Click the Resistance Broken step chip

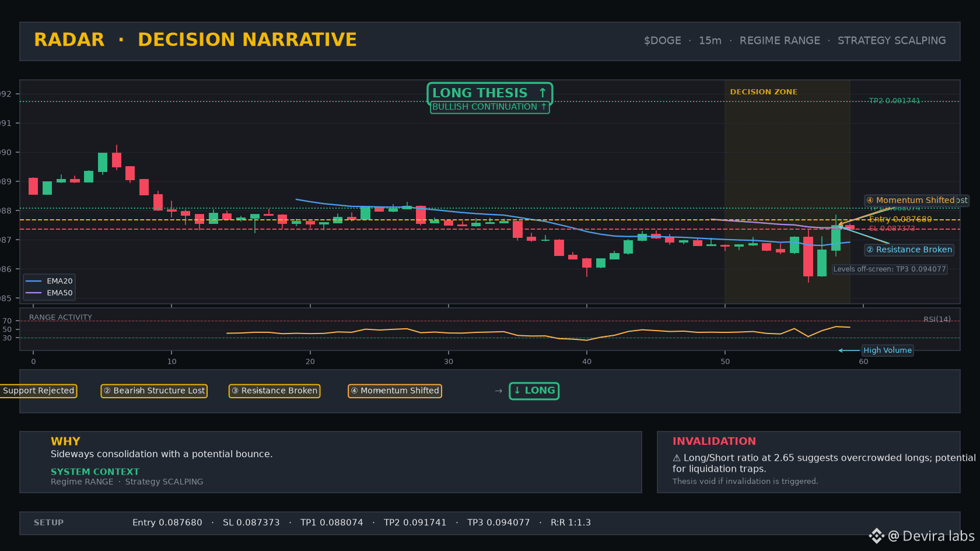(x=274, y=391)
